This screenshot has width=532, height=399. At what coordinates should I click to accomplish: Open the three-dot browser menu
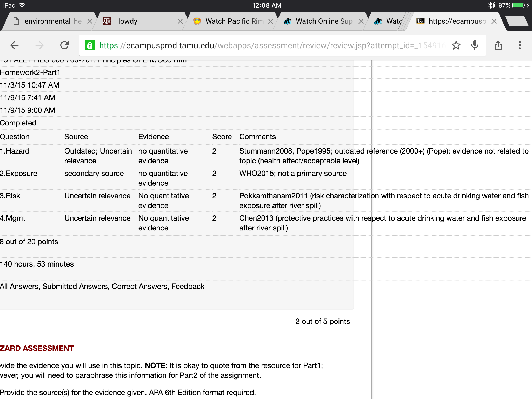[520, 45]
